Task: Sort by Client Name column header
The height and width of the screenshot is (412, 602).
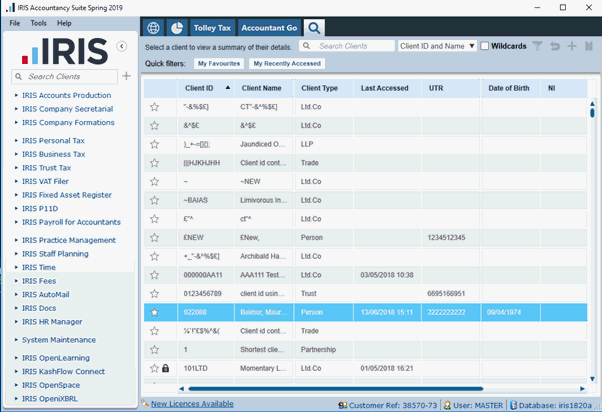Action: tap(264, 88)
